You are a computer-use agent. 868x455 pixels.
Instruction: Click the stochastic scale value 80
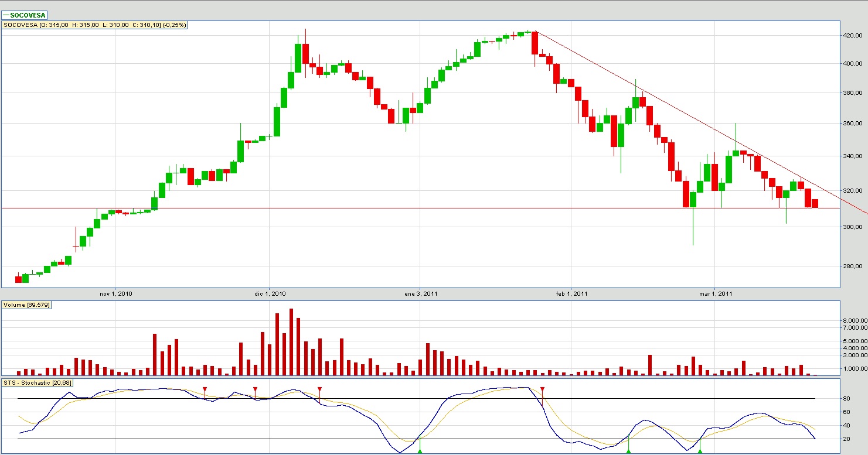click(x=846, y=399)
